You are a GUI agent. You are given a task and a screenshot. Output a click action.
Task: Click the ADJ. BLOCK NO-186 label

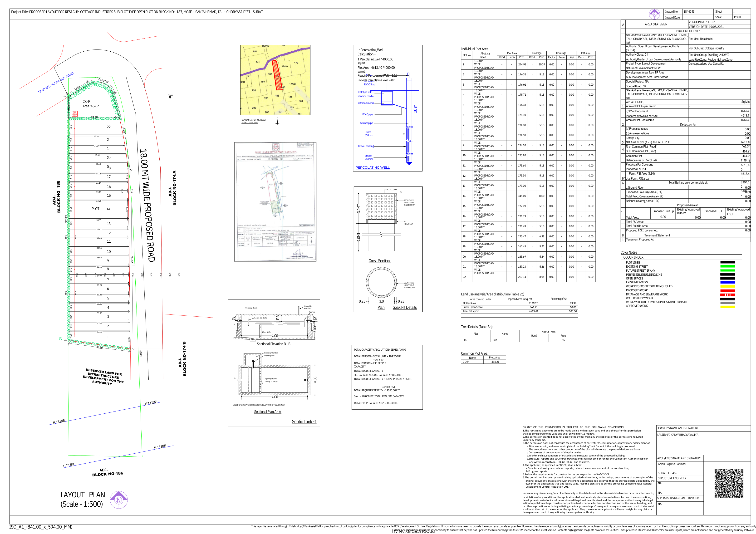point(107,472)
